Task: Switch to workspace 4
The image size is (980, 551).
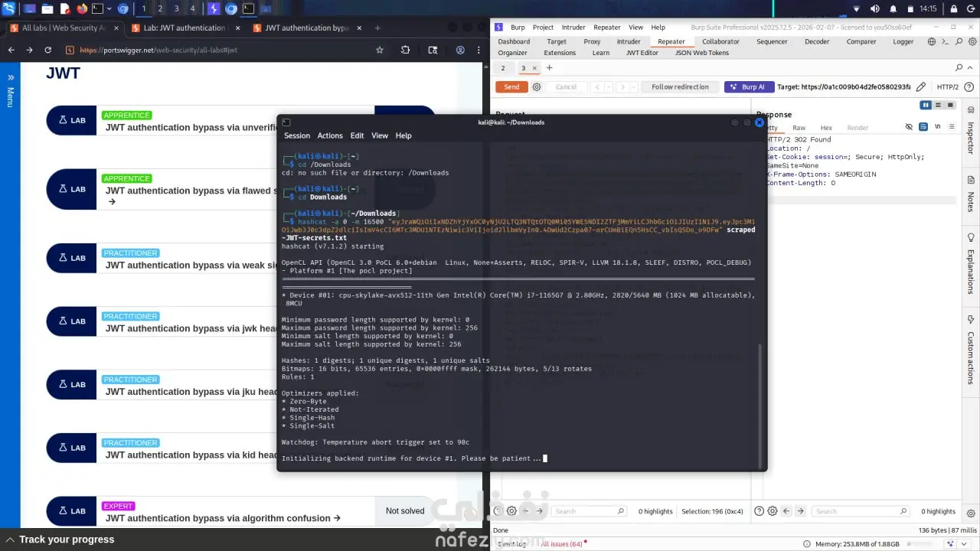Action: pyautogui.click(x=192, y=9)
